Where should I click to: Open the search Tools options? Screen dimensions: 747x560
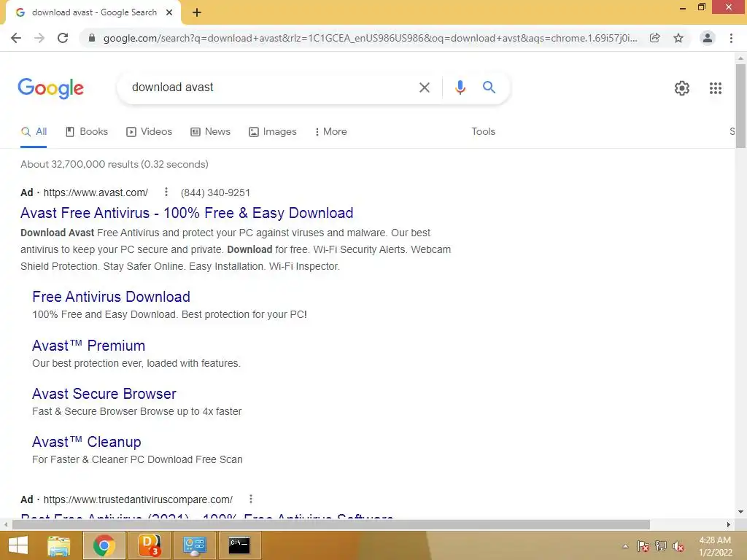click(x=483, y=132)
